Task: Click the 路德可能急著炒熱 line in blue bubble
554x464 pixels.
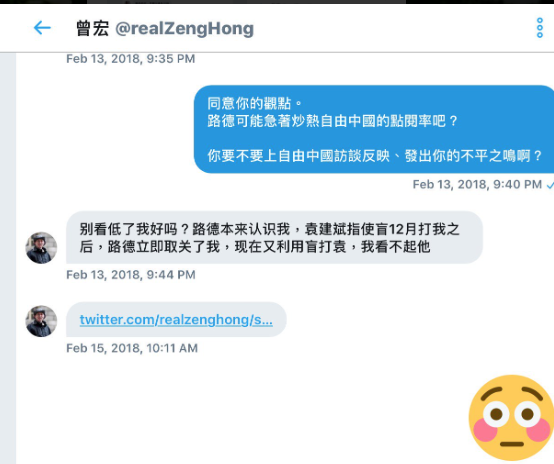Action: [x=332, y=121]
